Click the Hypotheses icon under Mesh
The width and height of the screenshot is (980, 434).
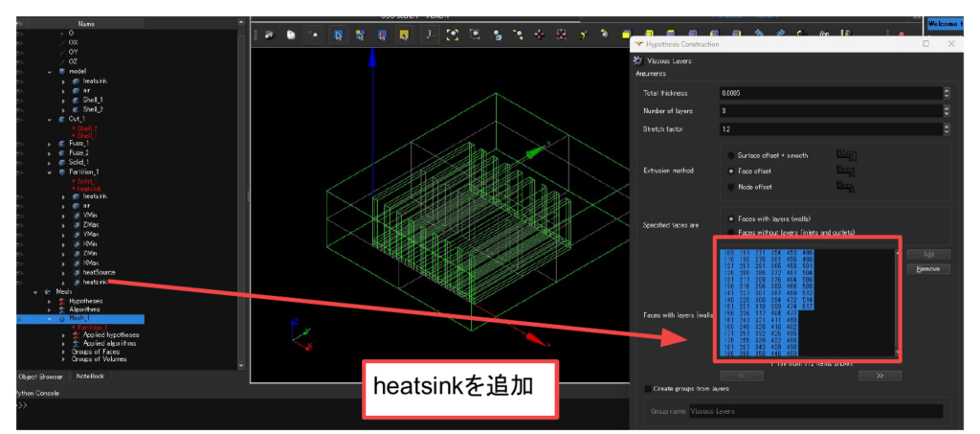click(61, 300)
